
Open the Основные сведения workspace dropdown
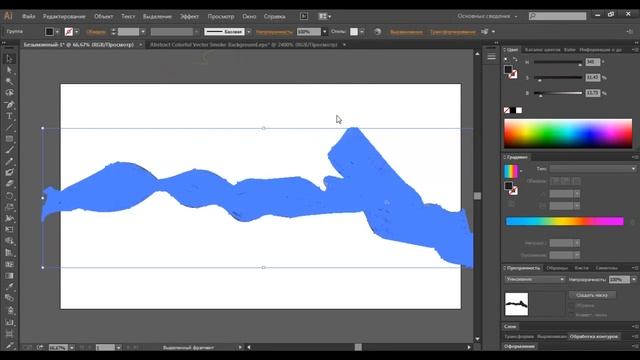point(487,16)
